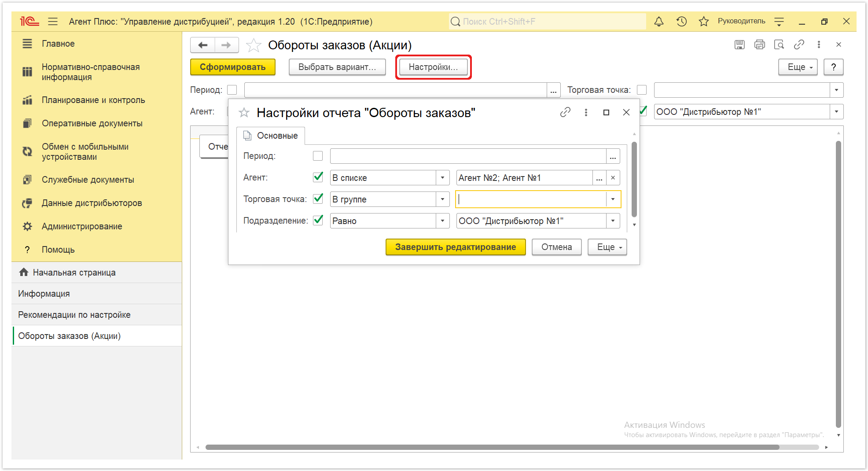Image resolution: width=868 pixels, height=471 pixels.
Task: Expand Торговая точка dropdown in report header
Action: coord(836,90)
